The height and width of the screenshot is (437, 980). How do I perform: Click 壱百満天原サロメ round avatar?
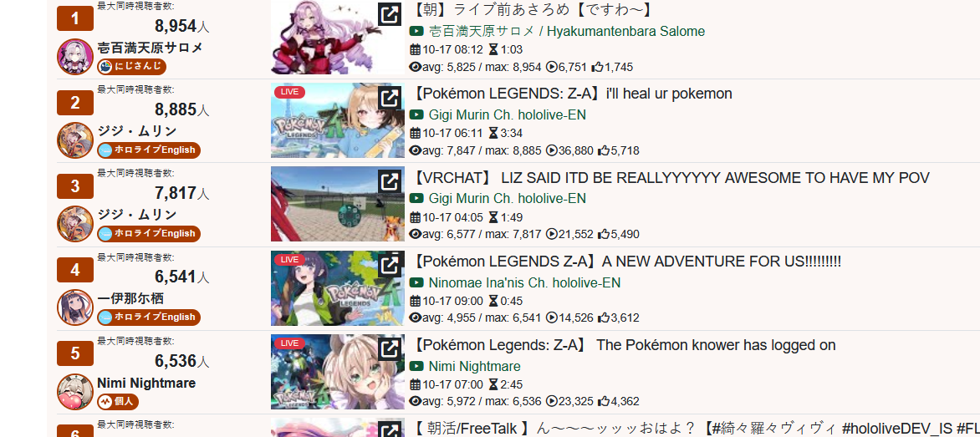75,56
